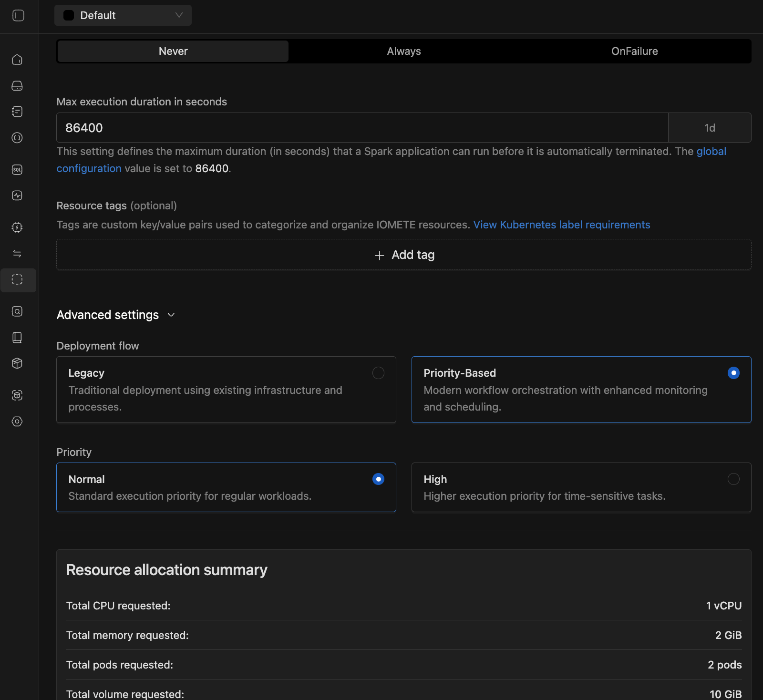Open the magnifier search sidebar icon

pos(17,311)
